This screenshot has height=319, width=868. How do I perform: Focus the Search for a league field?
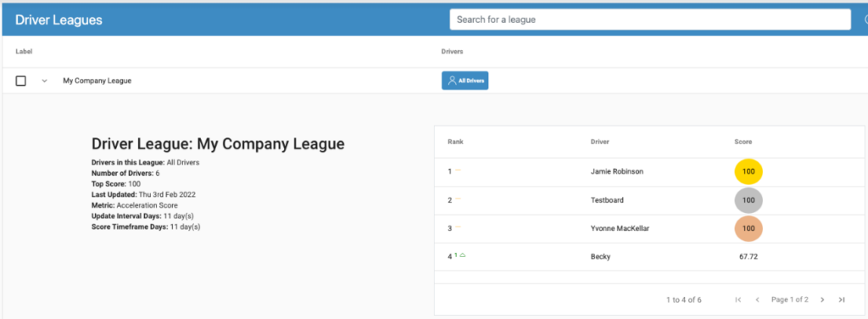[650, 20]
